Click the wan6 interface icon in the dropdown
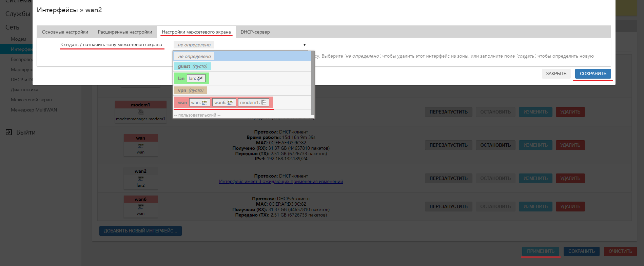Viewport: 644px width, 266px height. [x=230, y=102]
